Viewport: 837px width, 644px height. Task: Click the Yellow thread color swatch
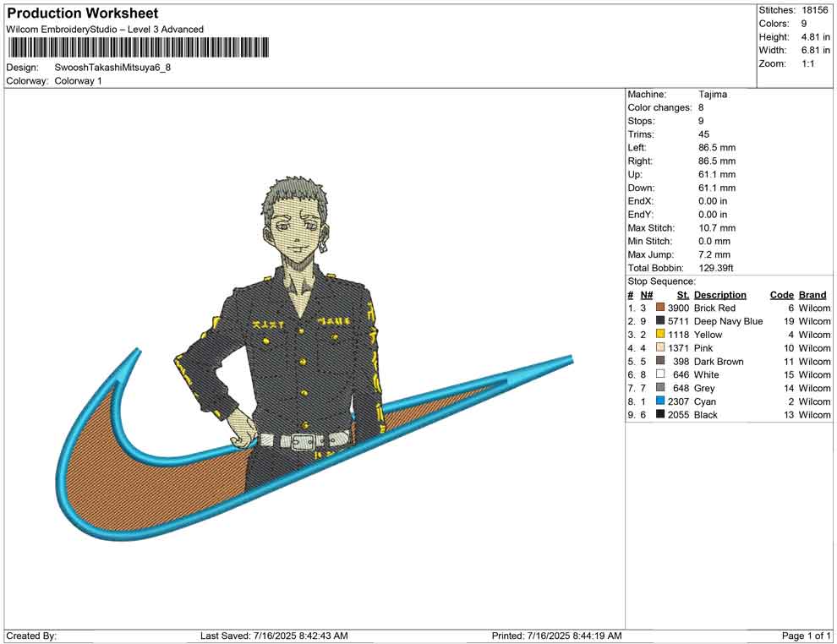click(660, 334)
